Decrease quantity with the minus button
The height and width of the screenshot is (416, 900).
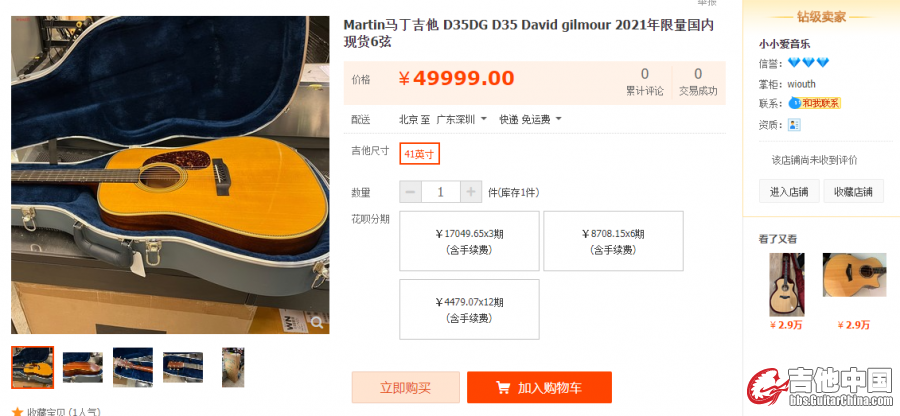[x=410, y=192]
